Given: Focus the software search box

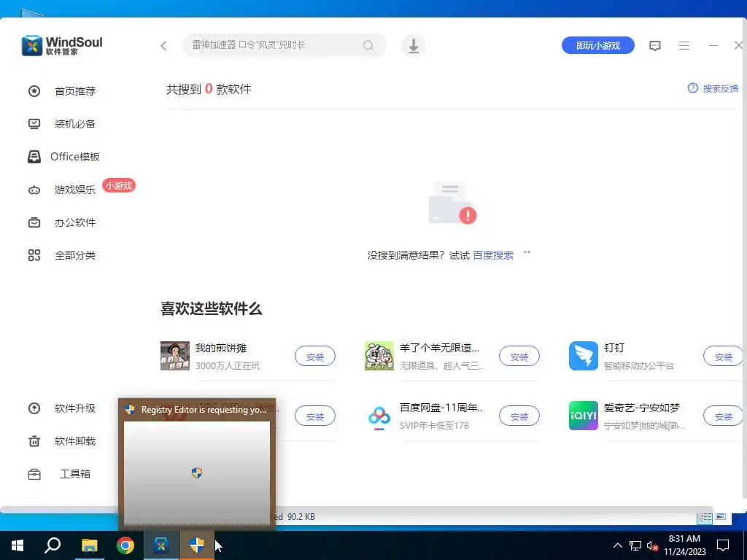Looking at the screenshot, I should click(285, 45).
